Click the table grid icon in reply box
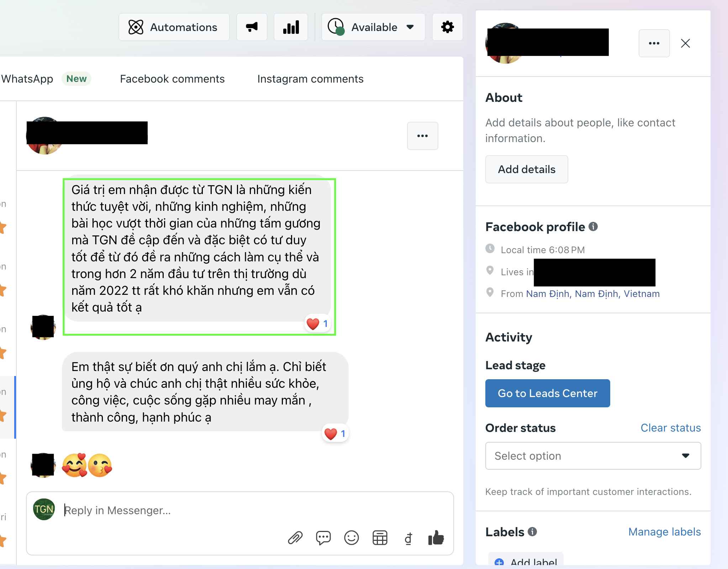Screen dimensions: 728x569 [380, 538]
